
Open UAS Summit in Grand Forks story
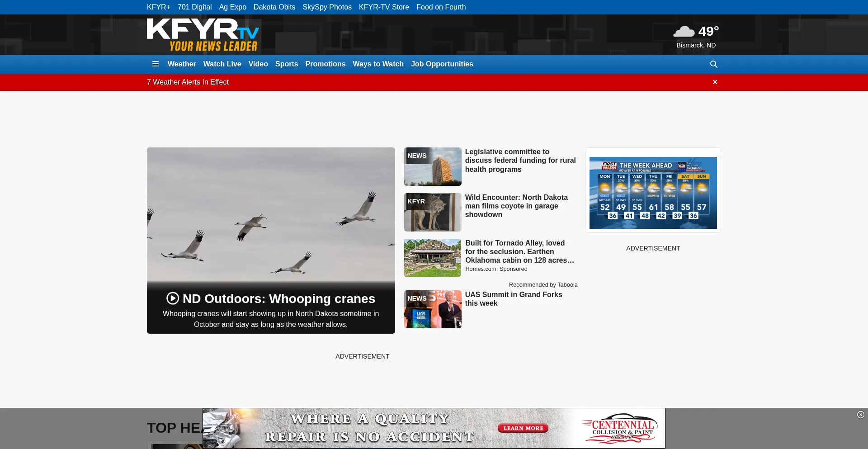point(513,299)
